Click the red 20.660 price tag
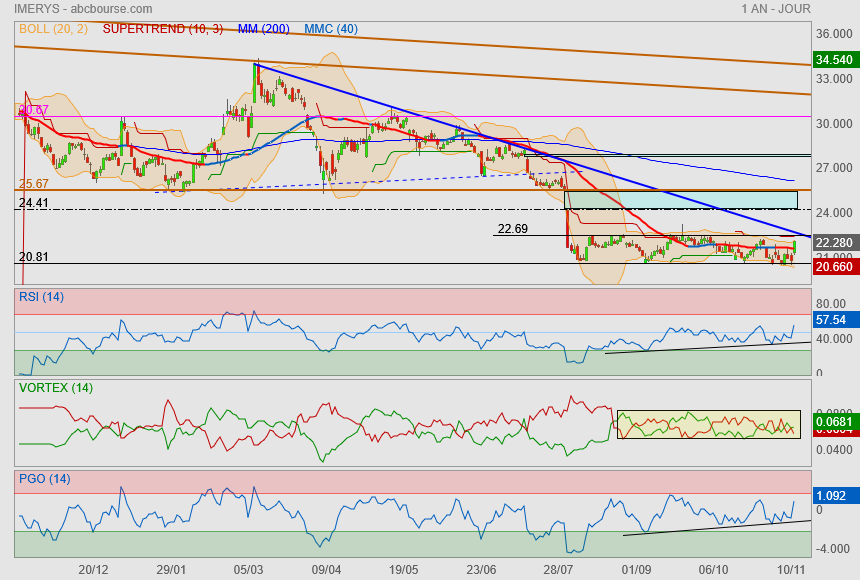 [x=835, y=267]
